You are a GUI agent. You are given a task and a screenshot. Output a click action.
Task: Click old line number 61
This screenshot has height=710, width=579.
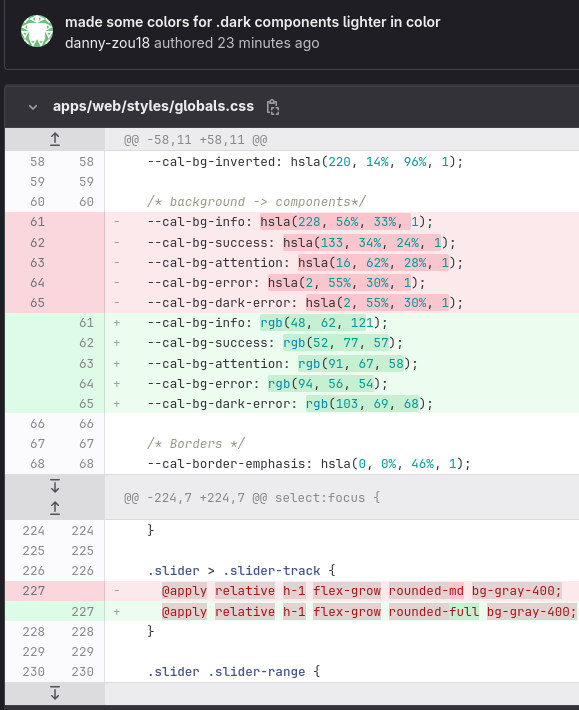point(37,222)
